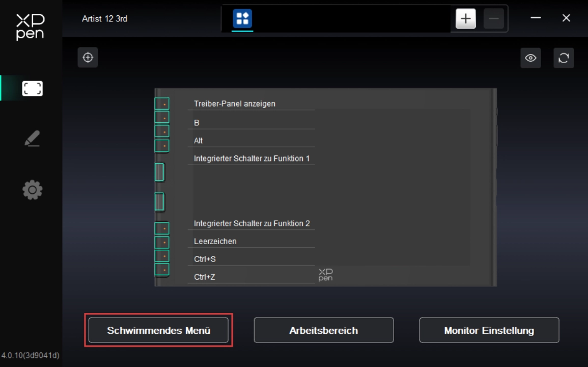588x367 pixels.
Task: Add an application with plus button
Action: tap(465, 19)
